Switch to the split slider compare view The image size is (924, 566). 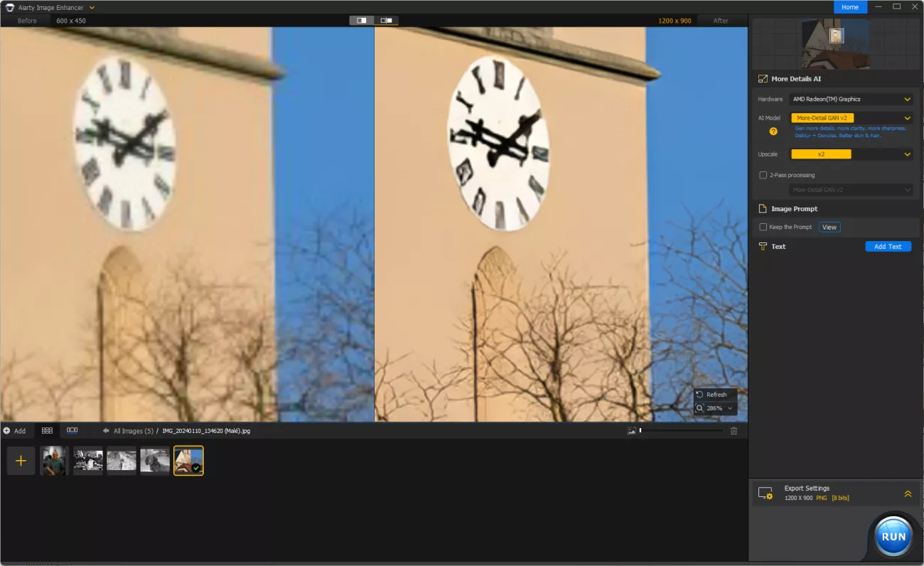[x=362, y=21]
